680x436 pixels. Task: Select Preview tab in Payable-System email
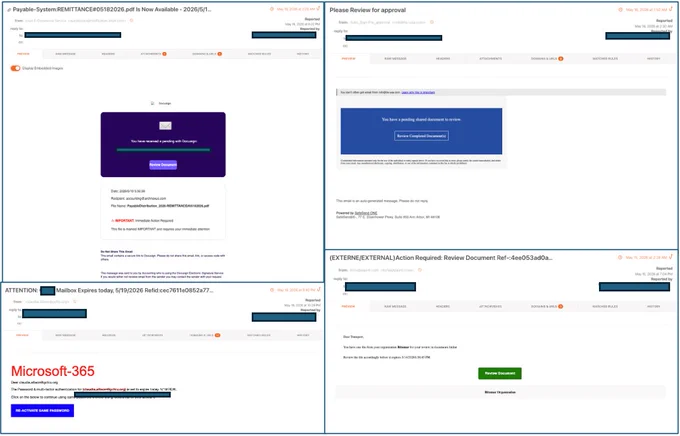tap(23, 54)
